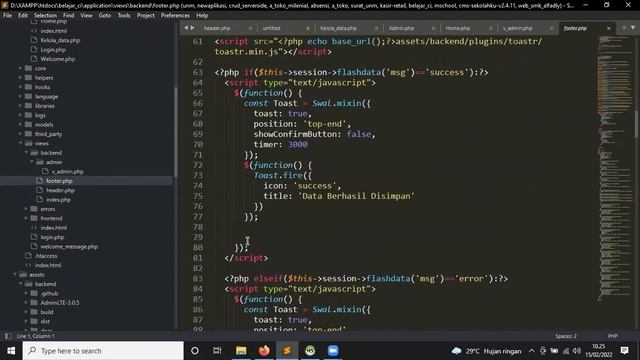Click the previous-tab arrow in tab bar
This screenshot has height=360, width=640.
pyautogui.click(x=186, y=28)
